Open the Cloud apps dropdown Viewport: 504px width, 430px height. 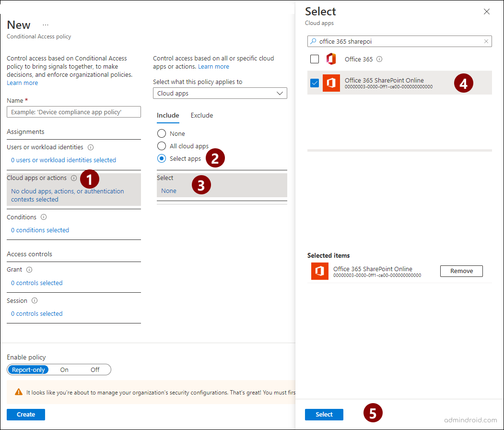coord(220,93)
